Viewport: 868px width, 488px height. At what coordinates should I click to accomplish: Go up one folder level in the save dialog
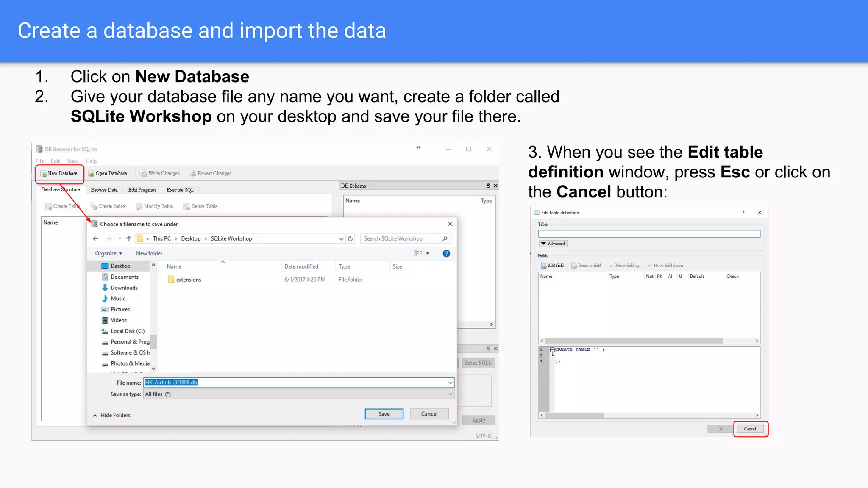(129, 239)
